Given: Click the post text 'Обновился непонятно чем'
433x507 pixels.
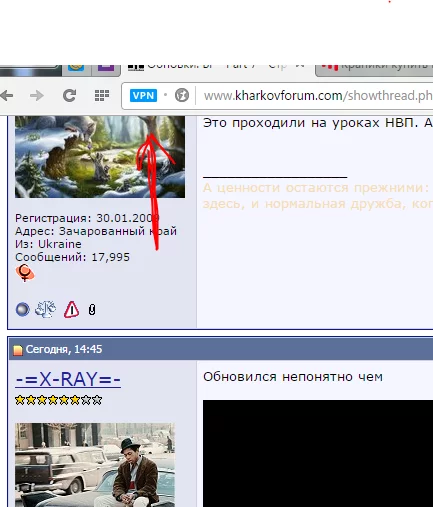Looking at the screenshot, I should [x=293, y=377].
